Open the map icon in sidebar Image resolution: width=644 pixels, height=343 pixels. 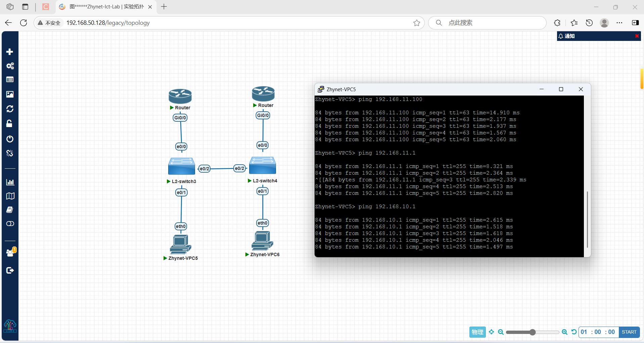pos(10,196)
